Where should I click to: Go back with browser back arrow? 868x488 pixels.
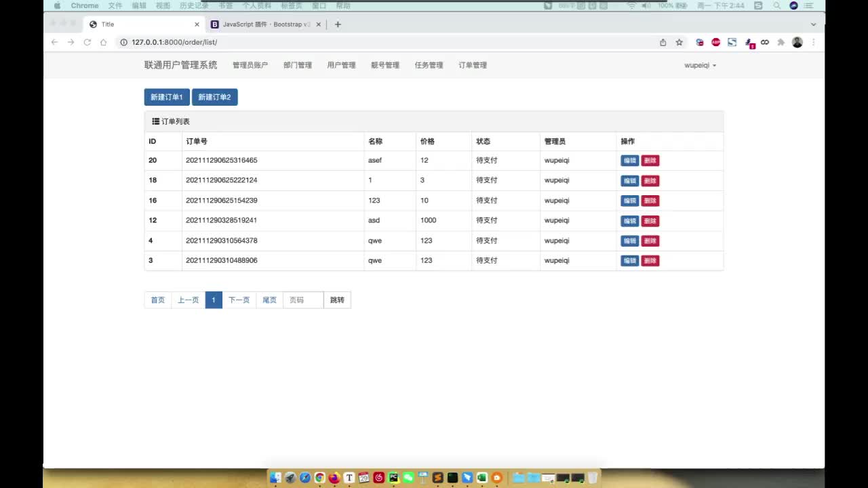coord(55,42)
